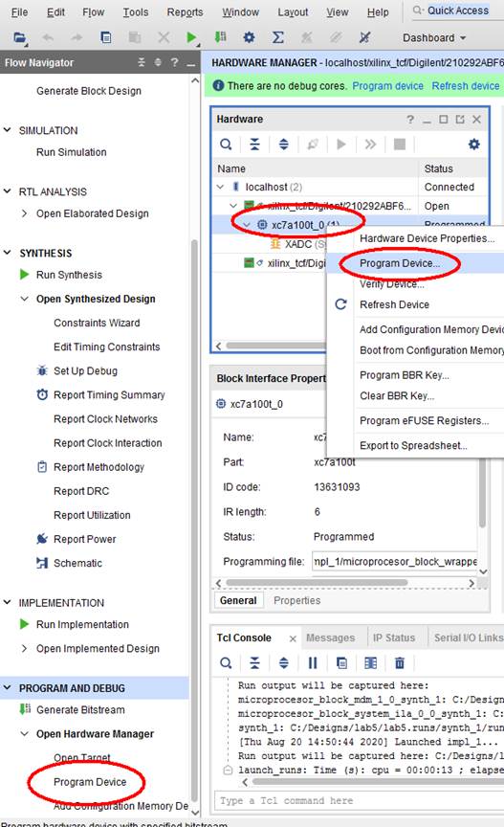The width and height of the screenshot is (504, 827).
Task: Click Generate Bitstream in Flow Navigator
Action: click(80, 710)
